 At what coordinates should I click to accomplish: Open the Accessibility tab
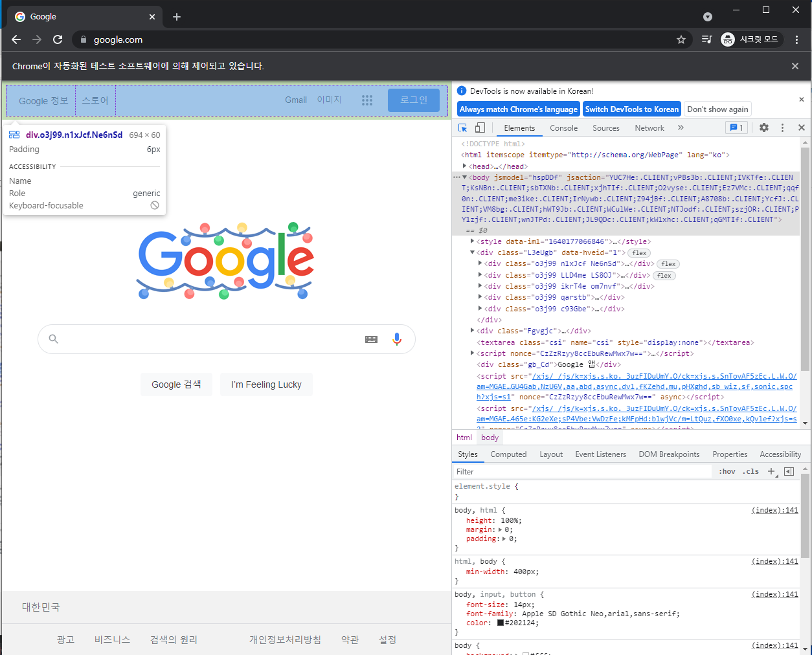point(780,454)
